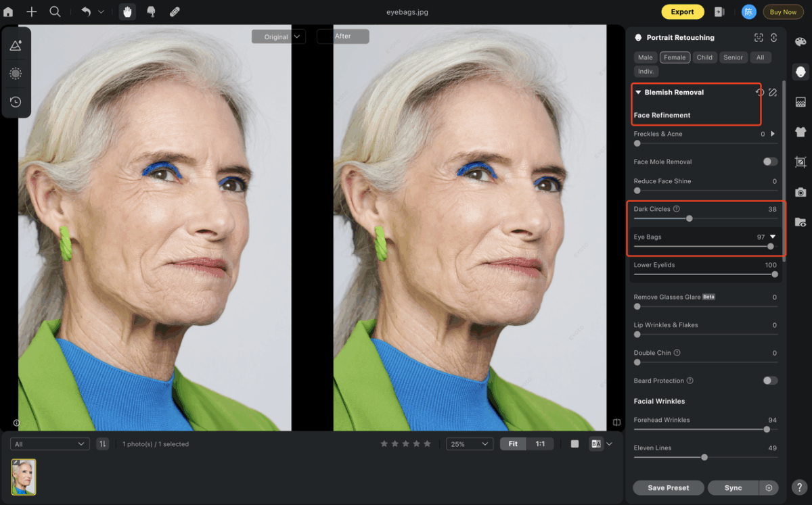
Task: Open the sync settings gear icon
Action: click(x=769, y=487)
